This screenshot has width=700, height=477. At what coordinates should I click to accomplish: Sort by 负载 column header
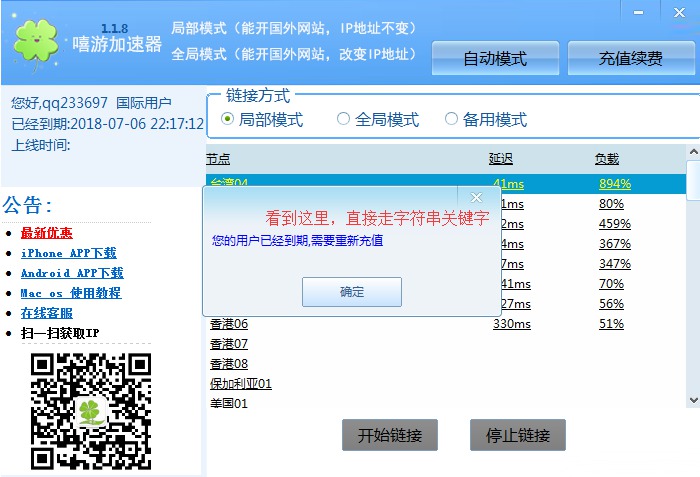click(x=607, y=159)
